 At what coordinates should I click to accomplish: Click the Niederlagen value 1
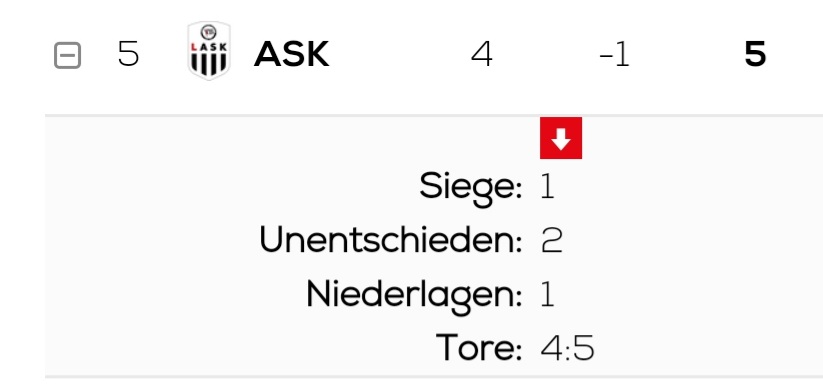point(547,294)
